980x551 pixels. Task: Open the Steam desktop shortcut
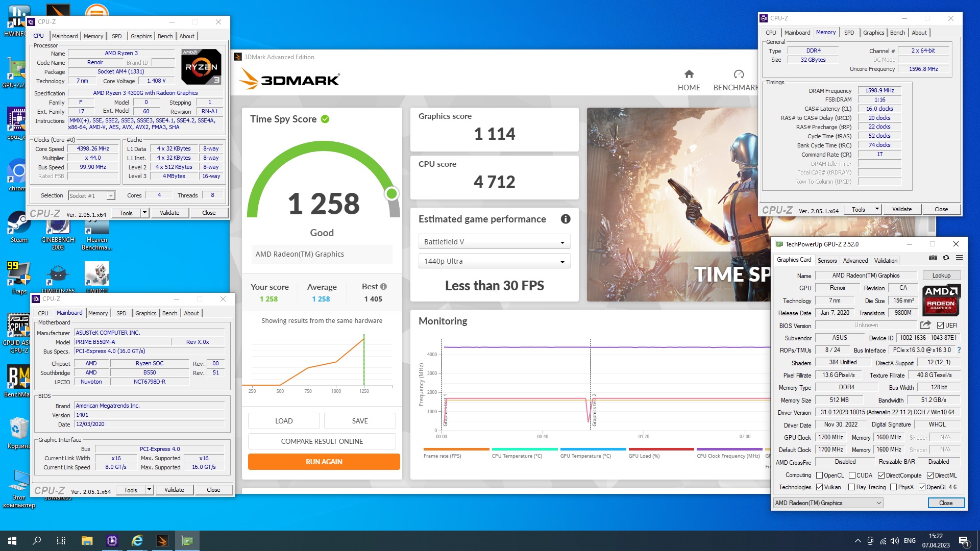(19, 227)
